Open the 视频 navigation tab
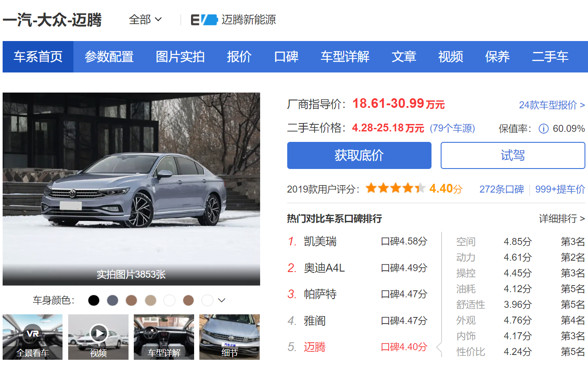Screen dimensions: 588x365 click(x=451, y=57)
